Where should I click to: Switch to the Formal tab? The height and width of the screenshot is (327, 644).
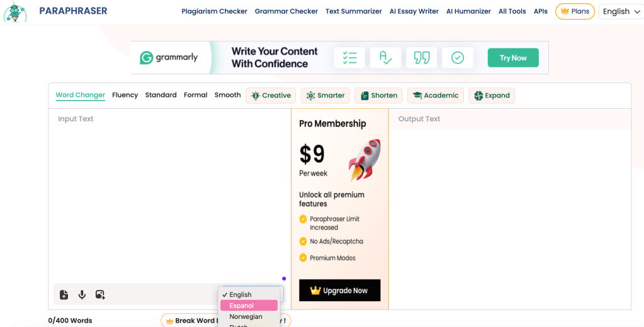(x=195, y=95)
